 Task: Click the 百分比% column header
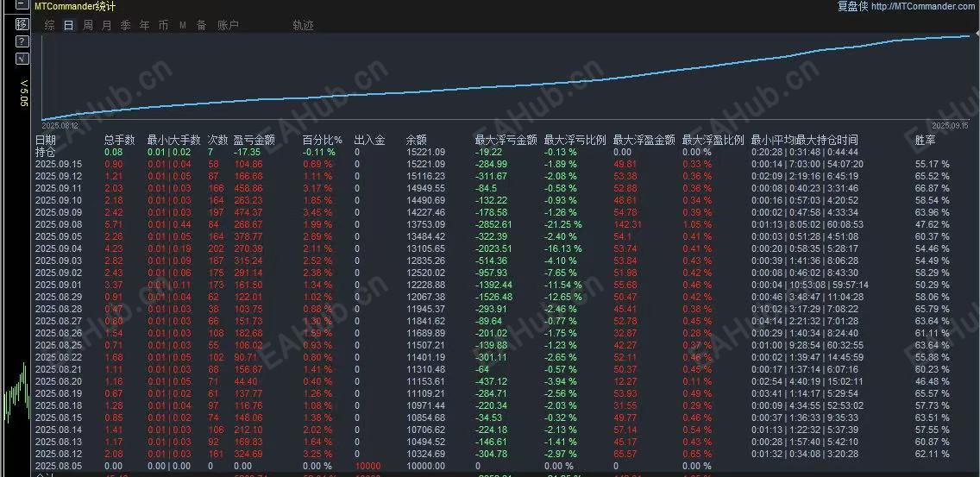click(323, 140)
